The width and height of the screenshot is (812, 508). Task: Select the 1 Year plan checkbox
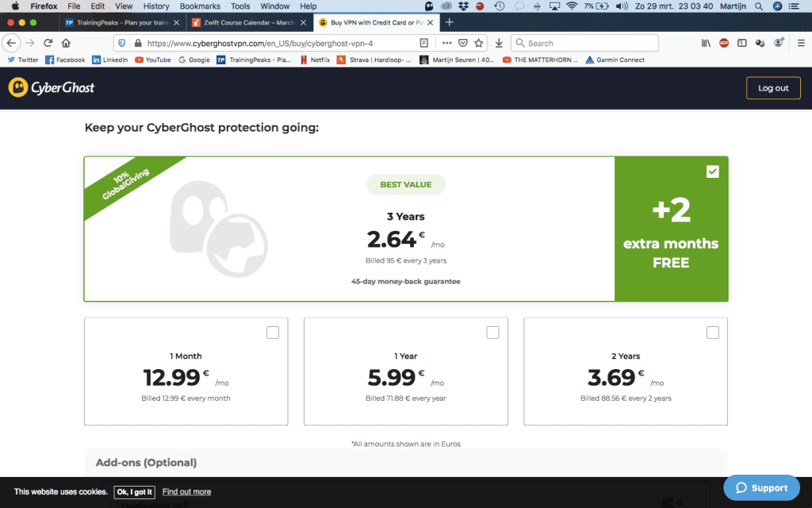[x=493, y=333]
